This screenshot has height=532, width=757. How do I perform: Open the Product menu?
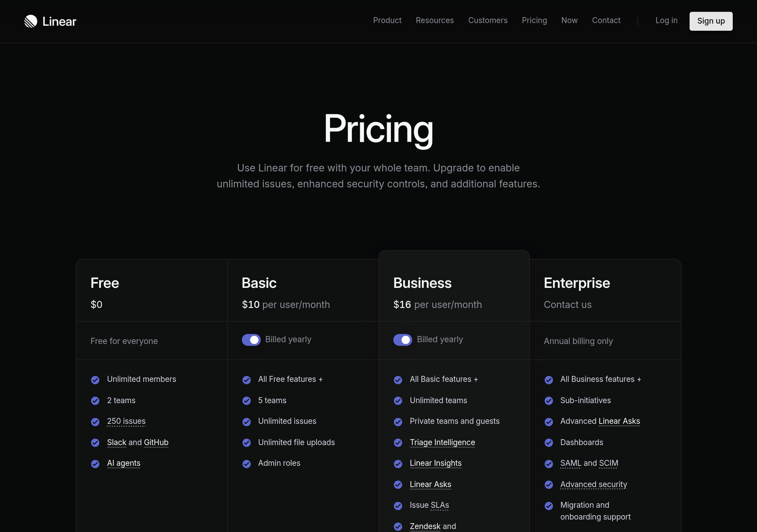coord(387,20)
